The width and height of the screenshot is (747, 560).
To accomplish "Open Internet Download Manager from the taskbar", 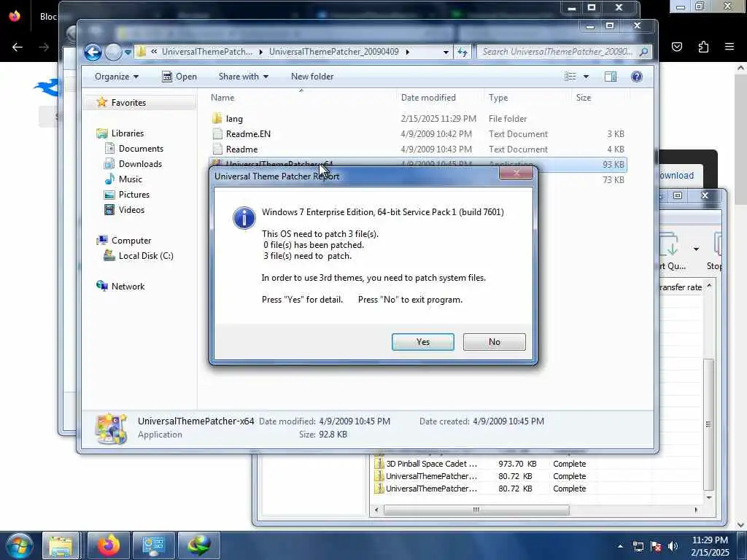I will pos(198,545).
